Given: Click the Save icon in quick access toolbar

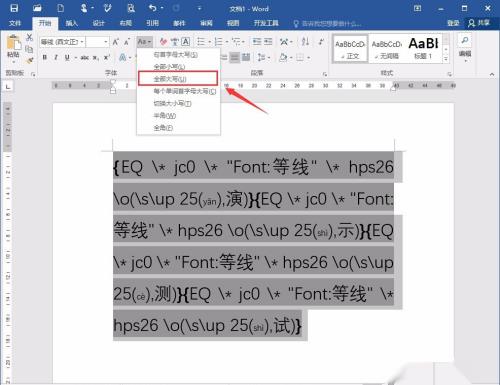Looking at the screenshot, I should [x=14, y=8].
